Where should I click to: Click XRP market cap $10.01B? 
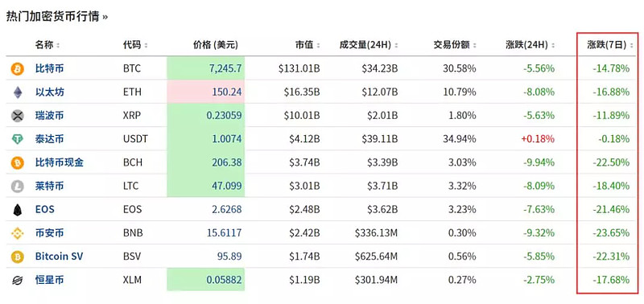tap(302, 116)
